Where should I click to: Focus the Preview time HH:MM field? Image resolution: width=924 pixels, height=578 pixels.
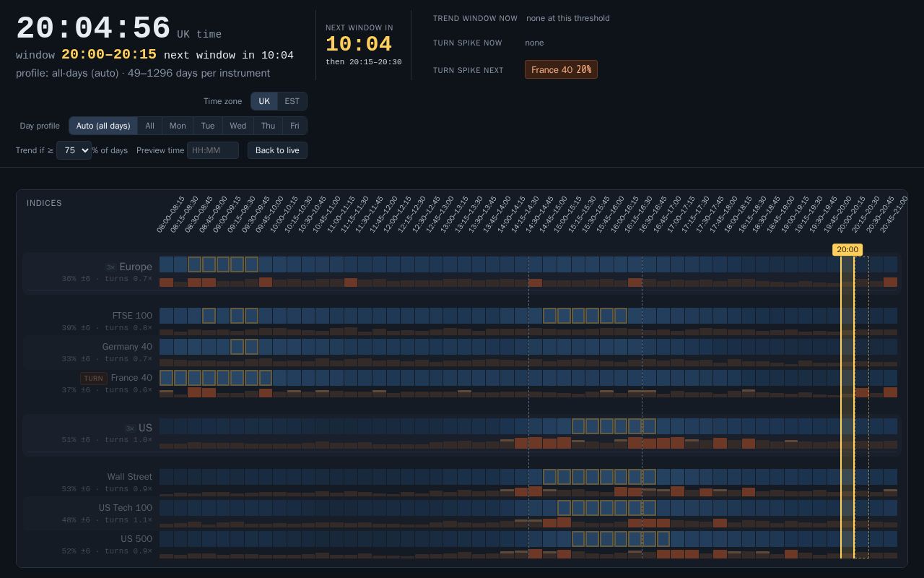[213, 150]
